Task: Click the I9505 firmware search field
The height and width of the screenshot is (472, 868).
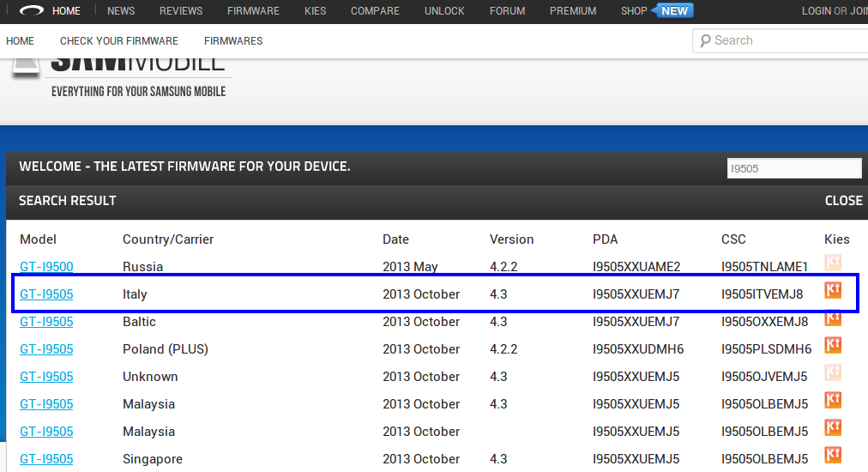Action: point(794,168)
